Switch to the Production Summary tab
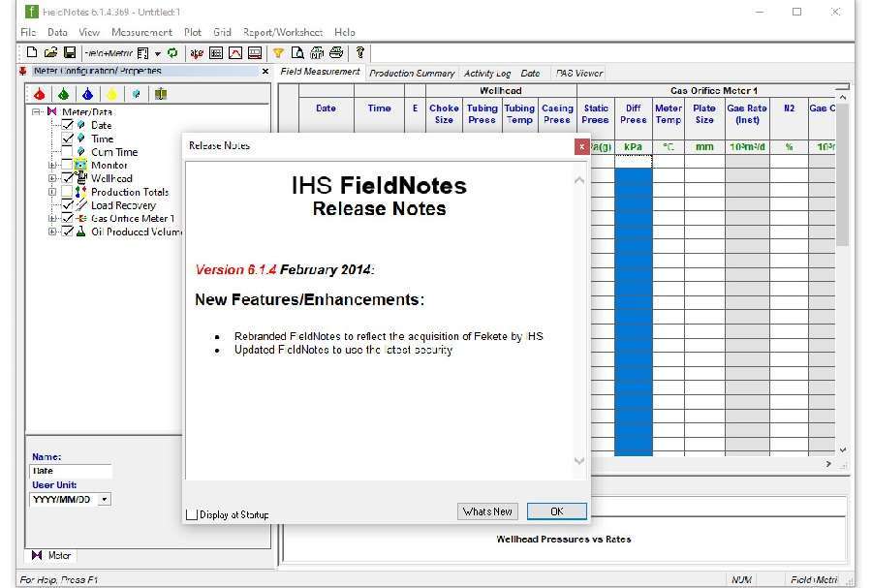 (x=411, y=72)
